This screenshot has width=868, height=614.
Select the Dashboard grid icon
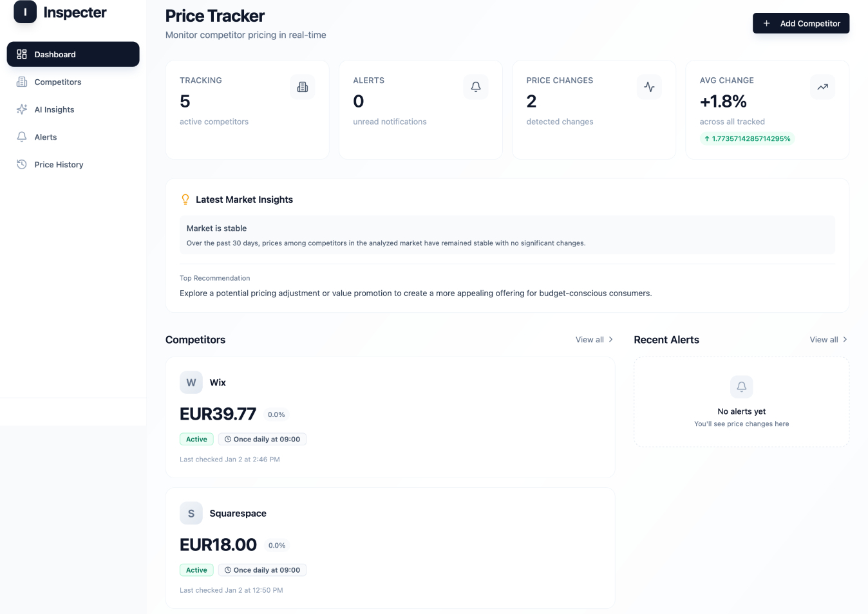22,54
